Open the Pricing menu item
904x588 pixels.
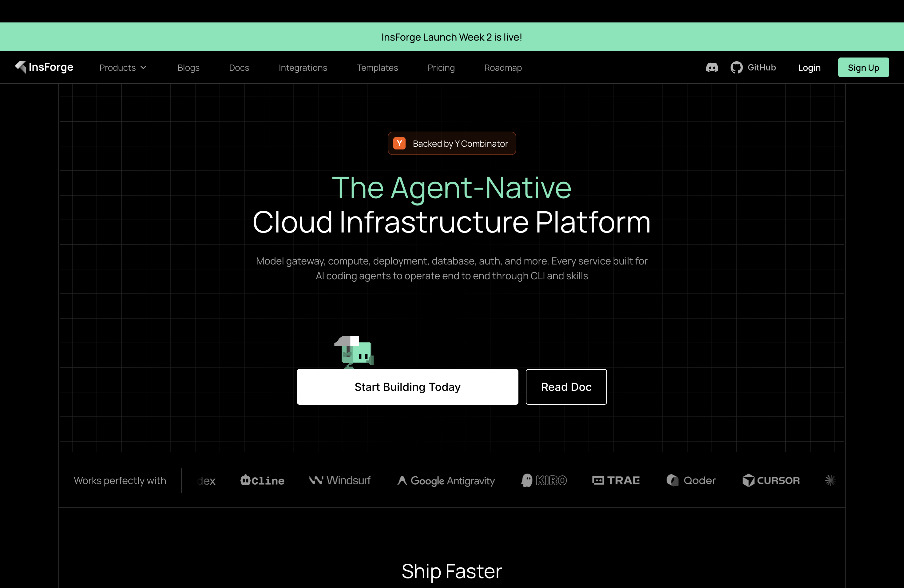pos(441,68)
